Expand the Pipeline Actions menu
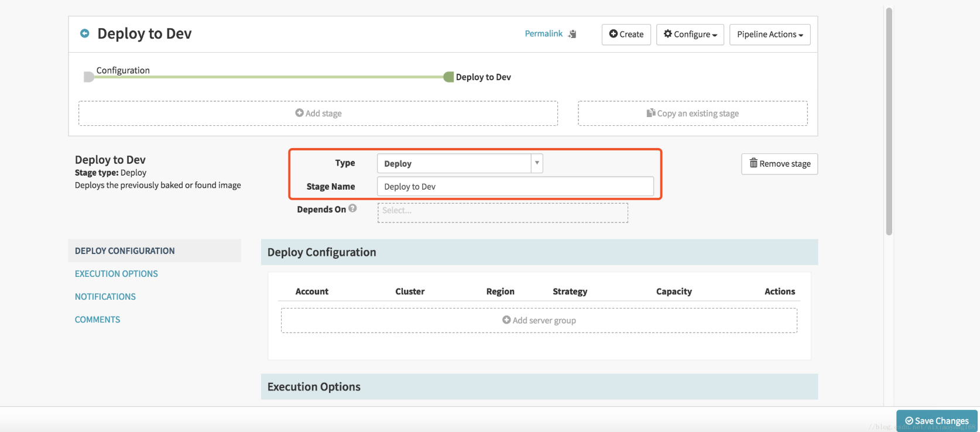 769,35
